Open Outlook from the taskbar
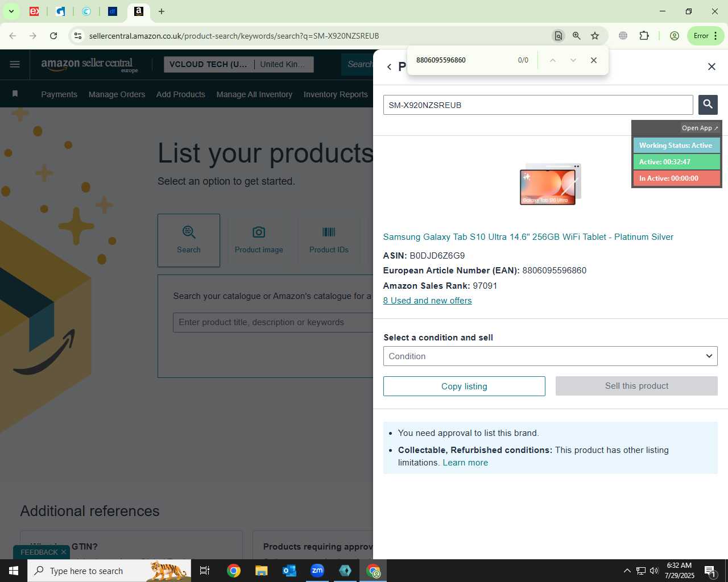This screenshot has width=728, height=582. pyautogui.click(x=289, y=571)
